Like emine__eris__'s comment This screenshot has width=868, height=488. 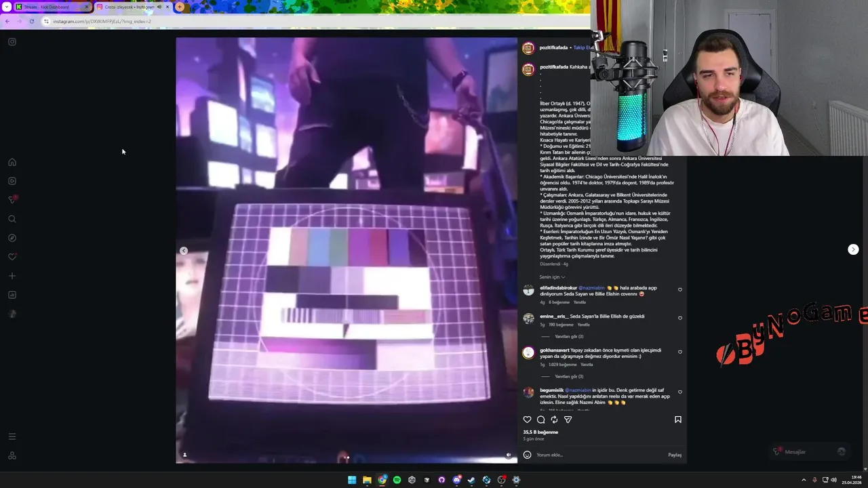pyautogui.click(x=680, y=318)
